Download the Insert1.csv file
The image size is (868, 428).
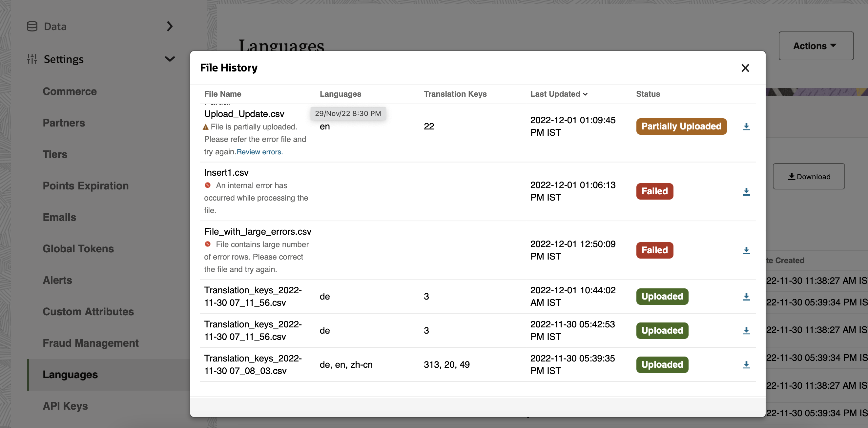click(746, 192)
